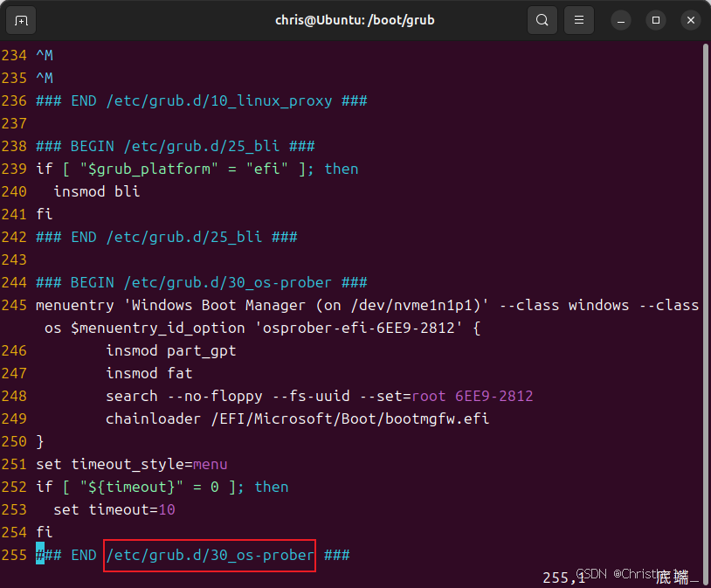Click line number 234 in the gutter
This screenshot has width=711, height=588.
click(x=14, y=55)
